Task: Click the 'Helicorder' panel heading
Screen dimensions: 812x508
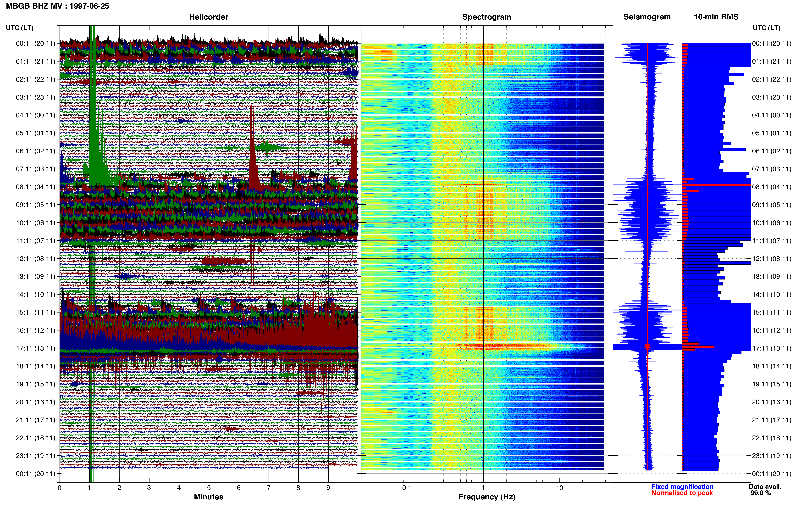Action: point(209,17)
